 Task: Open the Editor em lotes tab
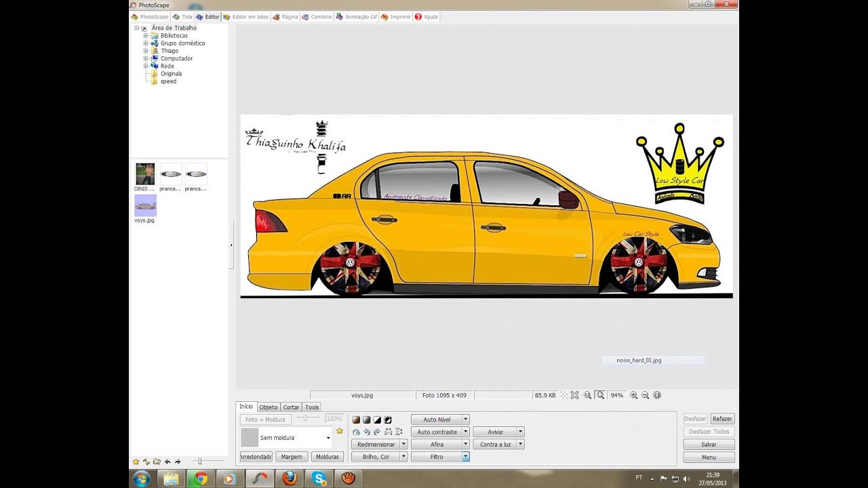pyautogui.click(x=245, y=16)
